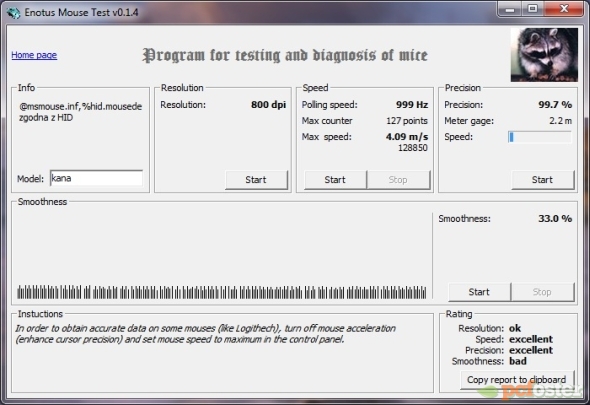Click the 999 Hz polling speed value
The height and width of the screenshot is (405, 590).
(x=412, y=105)
